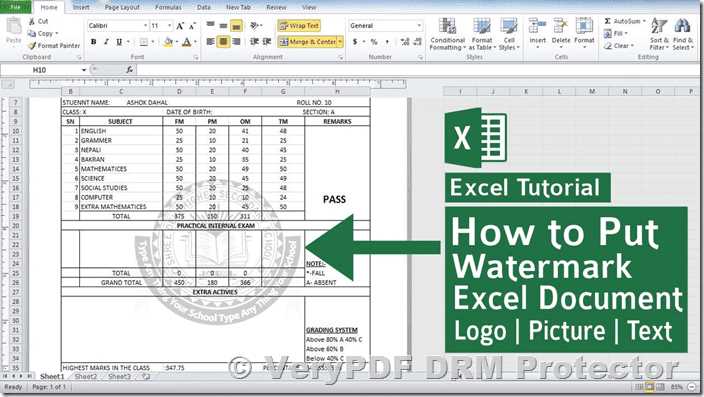Apply the Fill Color bucket
704x397 pixels.
(168, 42)
